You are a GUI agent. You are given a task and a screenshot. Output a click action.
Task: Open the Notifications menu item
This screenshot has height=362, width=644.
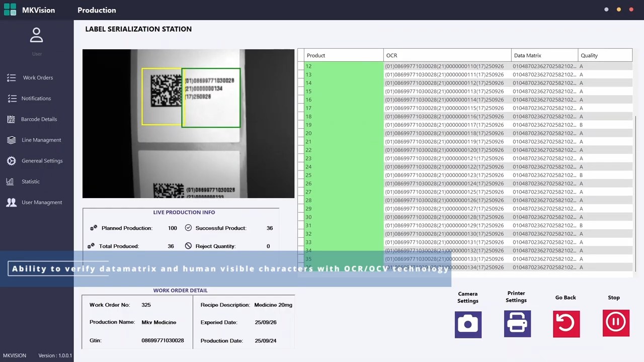pos(36,99)
